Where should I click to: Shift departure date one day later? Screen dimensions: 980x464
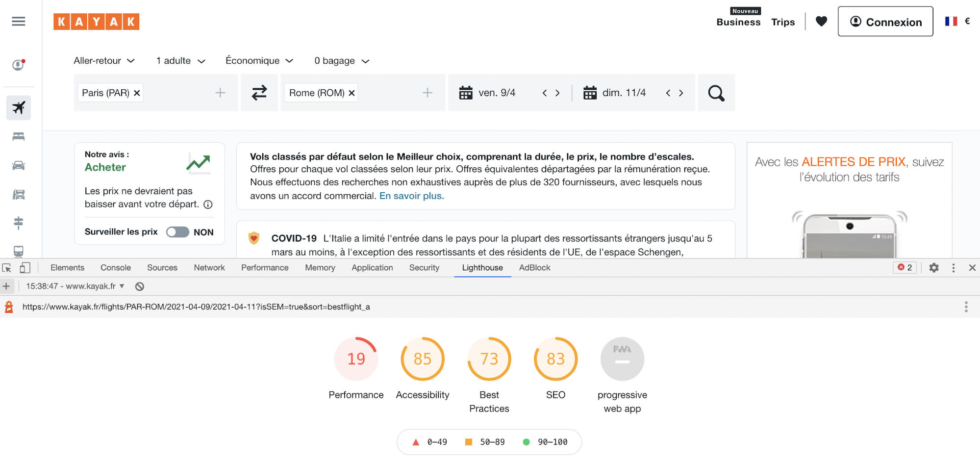[x=557, y=93]
